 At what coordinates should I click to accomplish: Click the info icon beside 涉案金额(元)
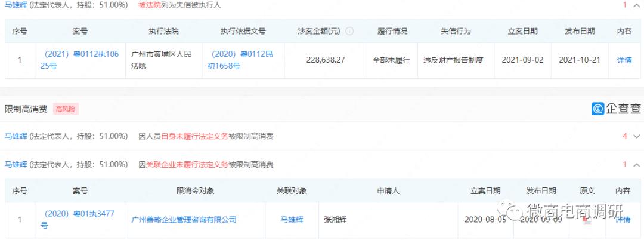click(349, 32)
